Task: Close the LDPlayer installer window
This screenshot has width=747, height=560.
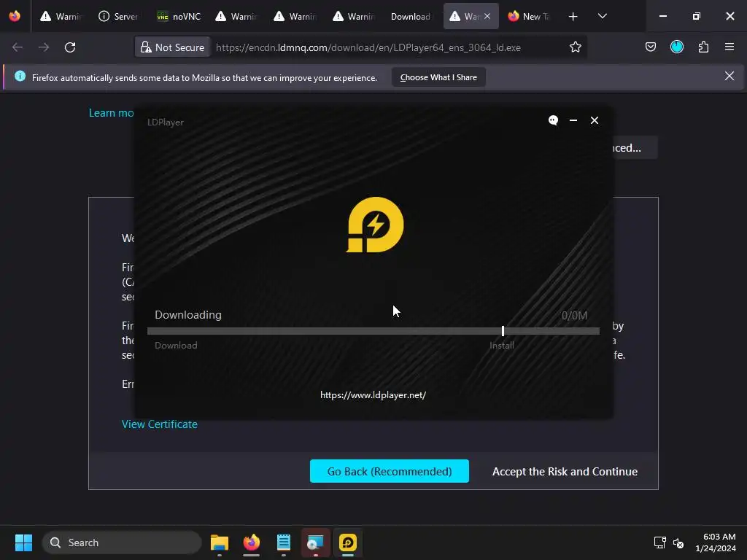Action: coord(595,120)
